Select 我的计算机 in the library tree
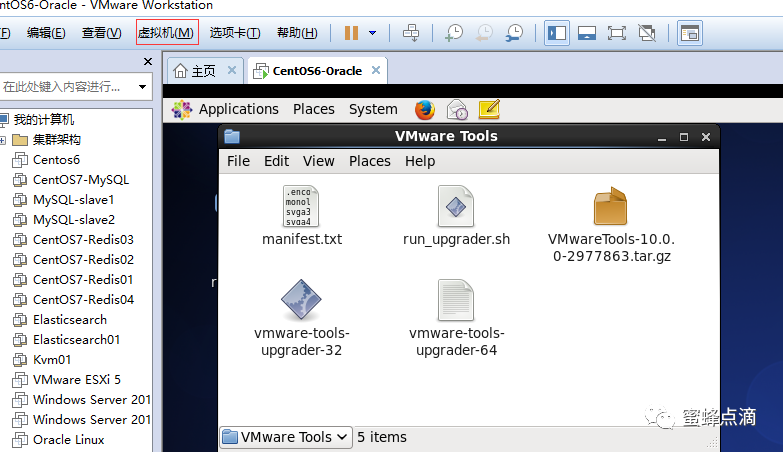The width and height of the screenshot is (783, 452). (43, 120)
